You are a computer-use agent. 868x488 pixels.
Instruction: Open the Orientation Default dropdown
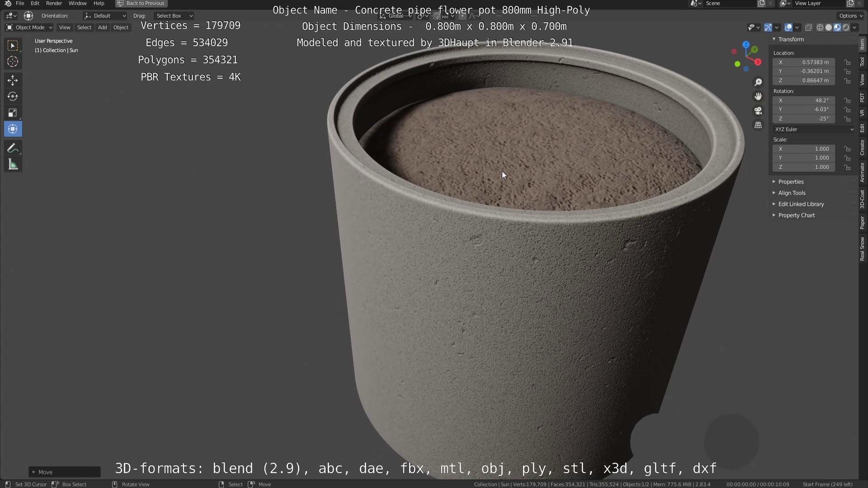(105, 16)
